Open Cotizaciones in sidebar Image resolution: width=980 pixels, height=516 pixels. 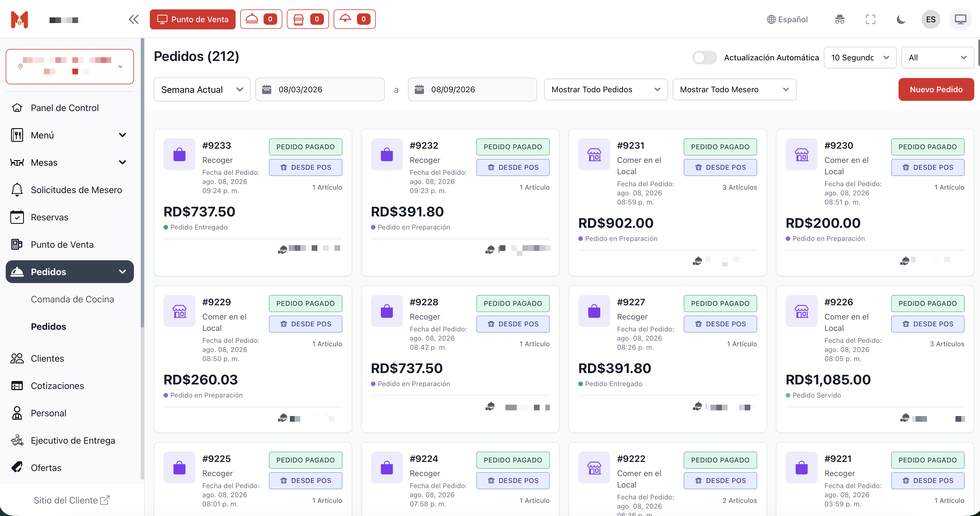70,386
